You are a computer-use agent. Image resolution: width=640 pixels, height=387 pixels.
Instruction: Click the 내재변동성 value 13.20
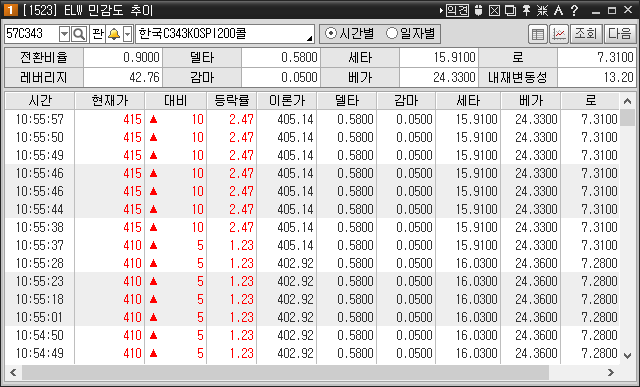(x=596, y=77)
